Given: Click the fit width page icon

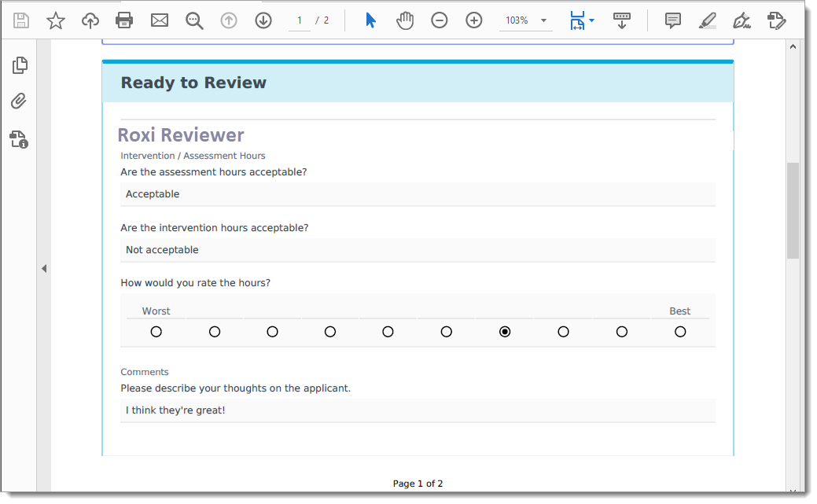Looking at the screenshot, I should [577, 21].
